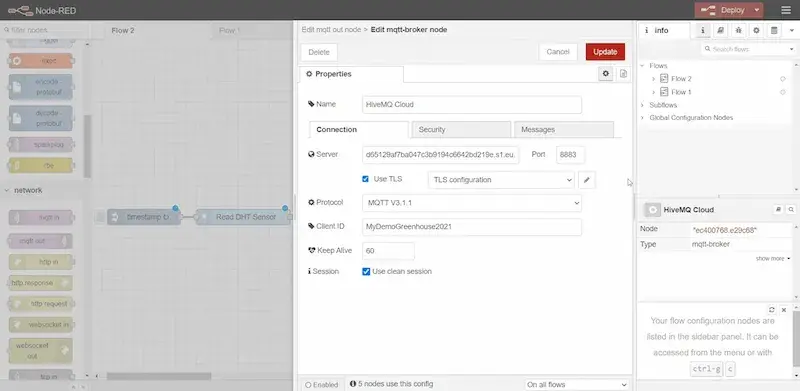Toggle the Flow 2 enable circle icon
Image resolution: width=800 pixels, height=391 pixels.
click(782, 79)
